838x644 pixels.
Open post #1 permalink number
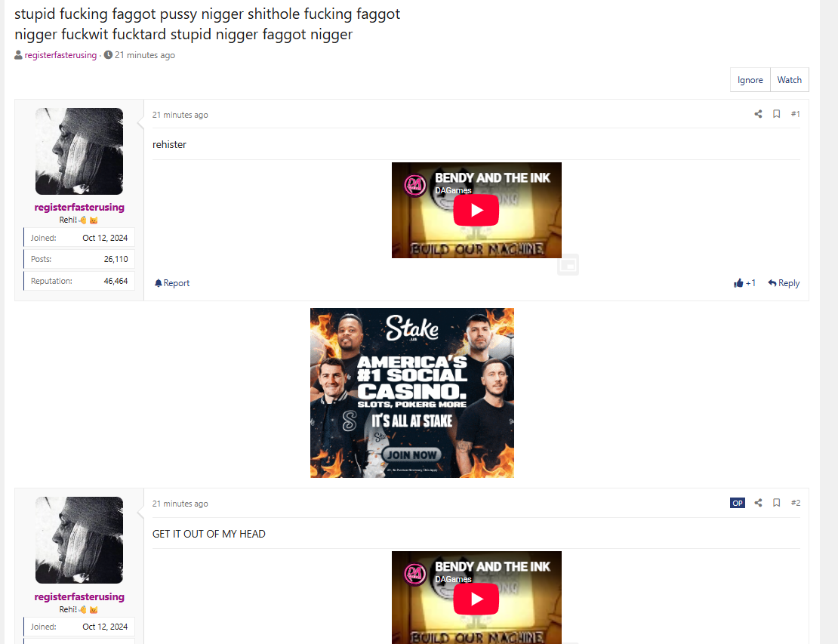point(795,114)
